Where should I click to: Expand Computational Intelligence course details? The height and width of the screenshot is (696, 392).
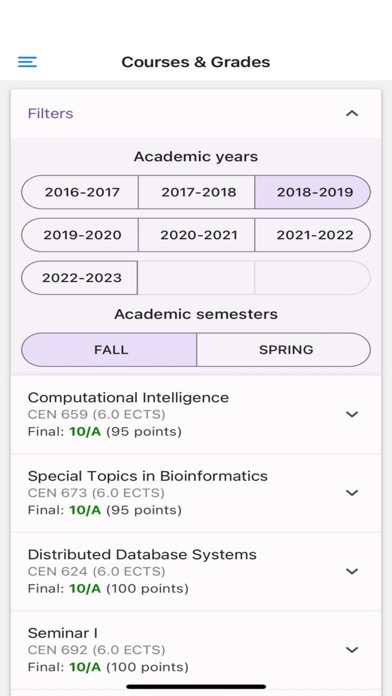352,414
